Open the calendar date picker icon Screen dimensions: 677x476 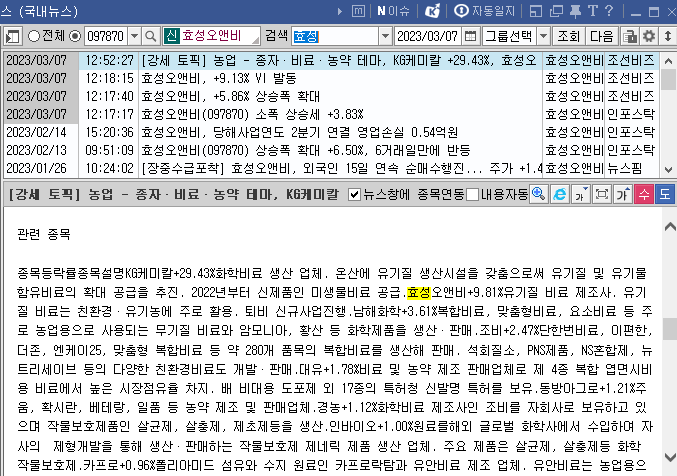tap(470, 36)
